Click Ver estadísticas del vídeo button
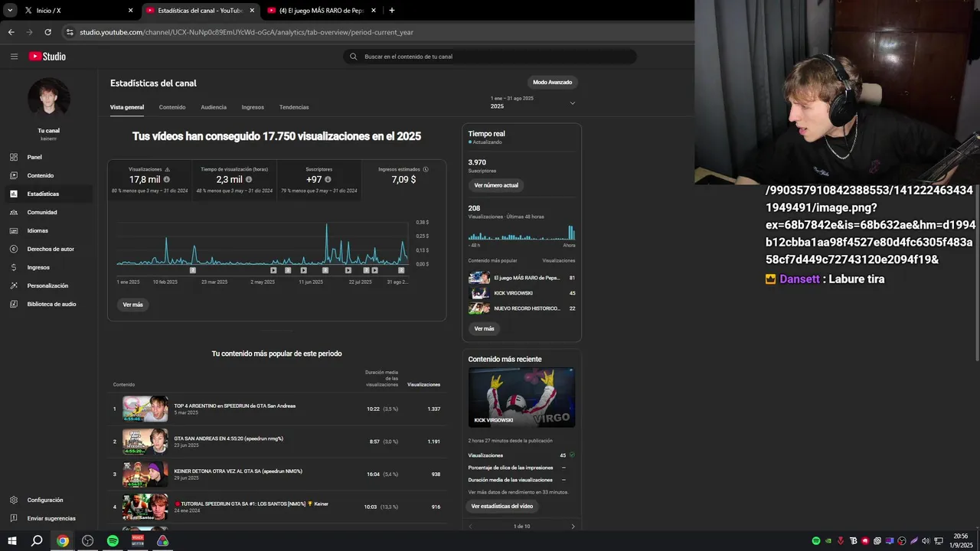The image size is (980, 551). pyautogui.click(x=502, y=506)
